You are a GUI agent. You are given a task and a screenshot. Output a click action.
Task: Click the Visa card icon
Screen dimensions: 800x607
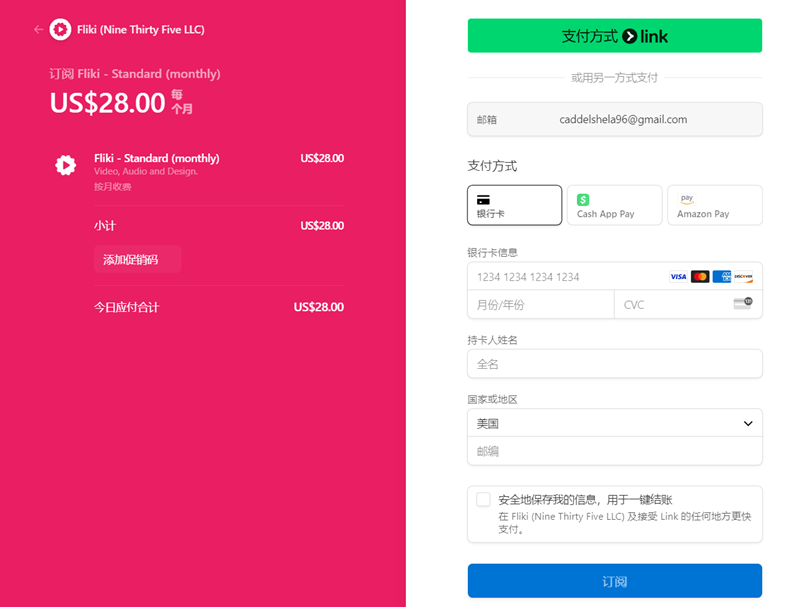[x=678, y=277]
